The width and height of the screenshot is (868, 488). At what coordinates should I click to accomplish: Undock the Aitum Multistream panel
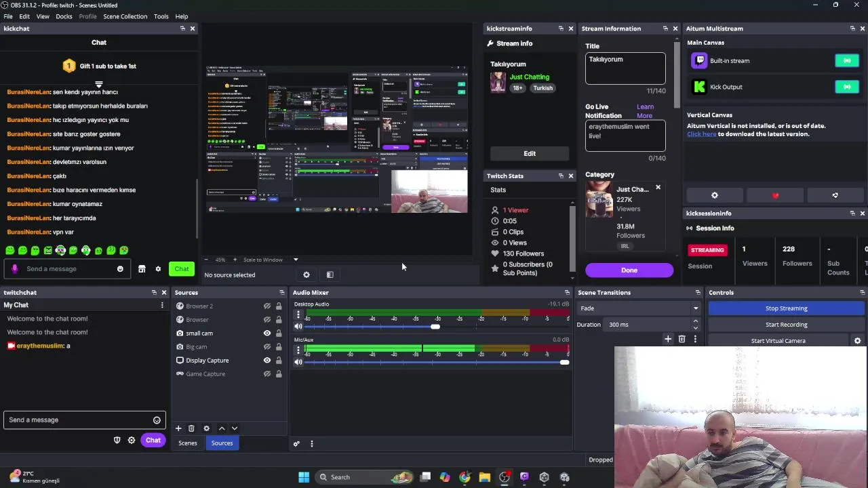[852, 28]
